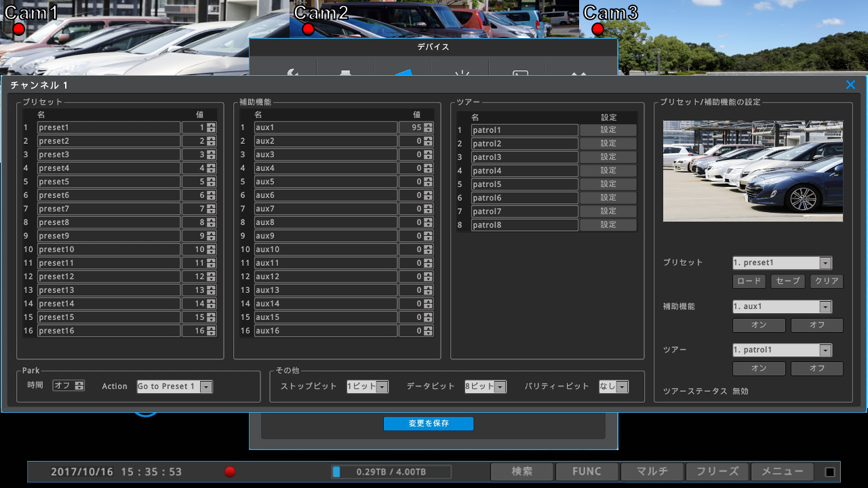The image size is (868, 488).
Task: Click the Cam1 red recording indicator
Action: click(18, 29)
